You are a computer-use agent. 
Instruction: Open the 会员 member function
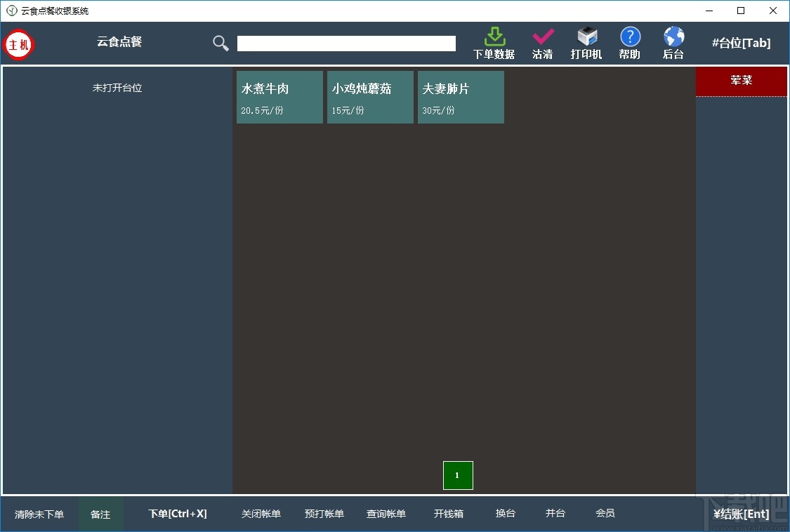pos(605,513)
